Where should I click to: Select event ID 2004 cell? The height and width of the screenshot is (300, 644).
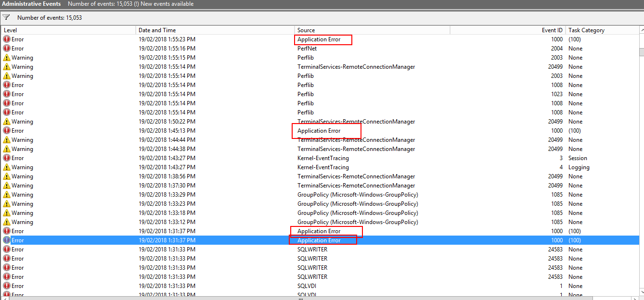556,49
